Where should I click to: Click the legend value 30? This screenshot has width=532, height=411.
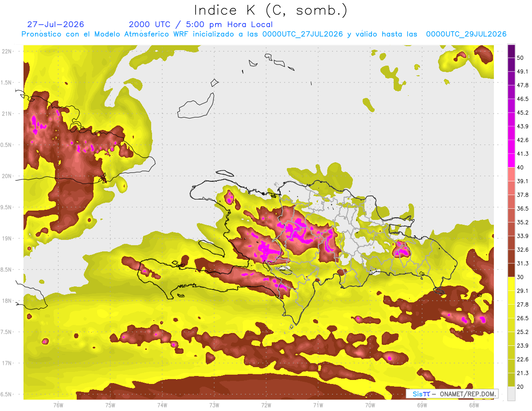tap(521, 278)
